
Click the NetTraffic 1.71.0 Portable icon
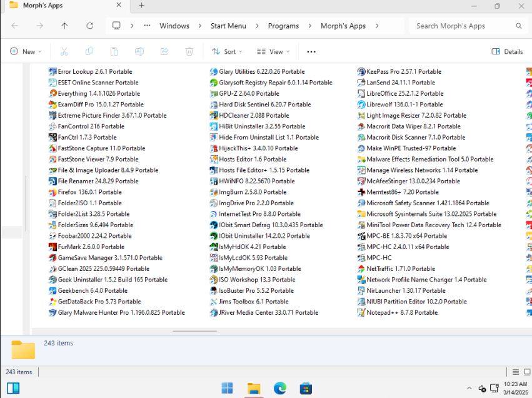click(x=361, y=269)
